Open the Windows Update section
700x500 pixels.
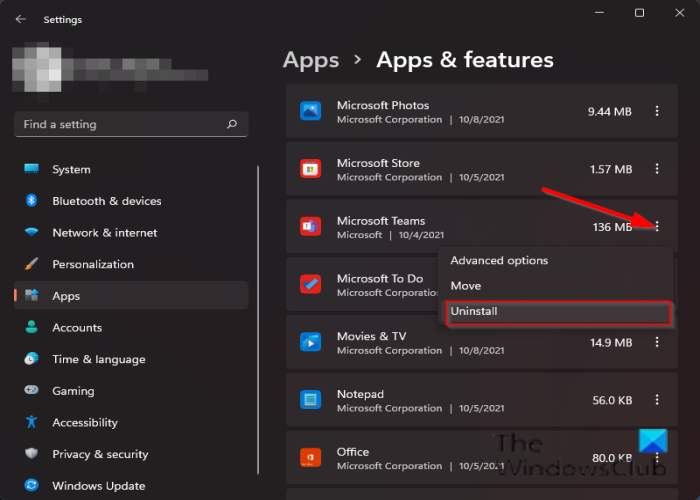pyautogui.click(x=98, y=486)
